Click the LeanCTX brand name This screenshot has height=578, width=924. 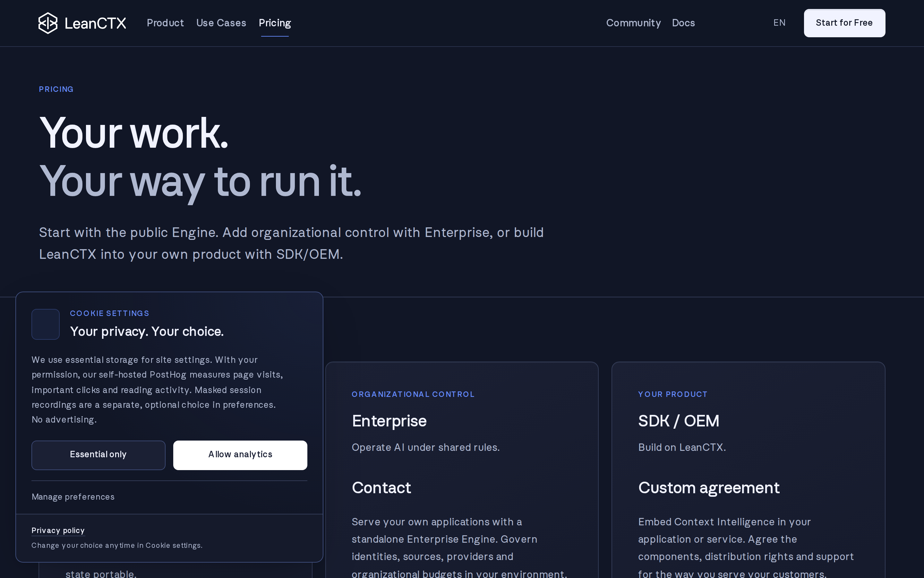tap(95, 23)
